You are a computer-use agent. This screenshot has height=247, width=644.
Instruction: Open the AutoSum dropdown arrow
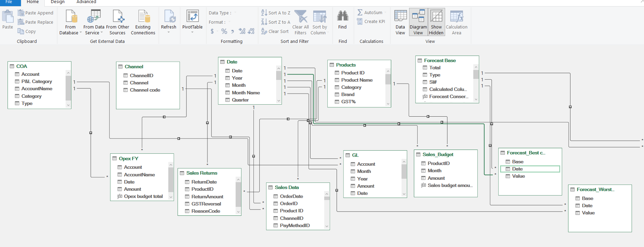tap(385, 13)
